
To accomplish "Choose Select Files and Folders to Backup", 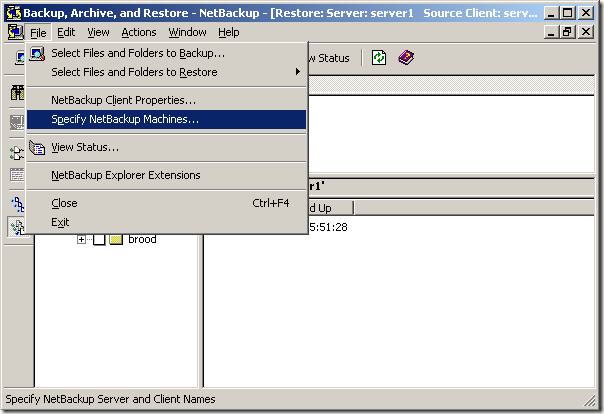I will point(166,53).
